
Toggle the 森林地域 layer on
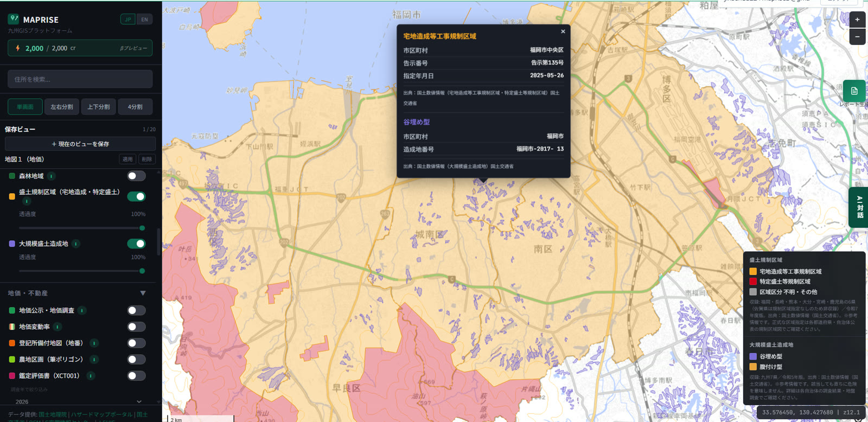point(136,176)
